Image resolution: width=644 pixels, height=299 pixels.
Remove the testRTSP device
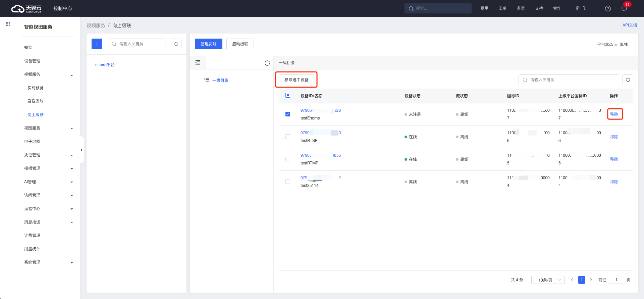(614, 137)
